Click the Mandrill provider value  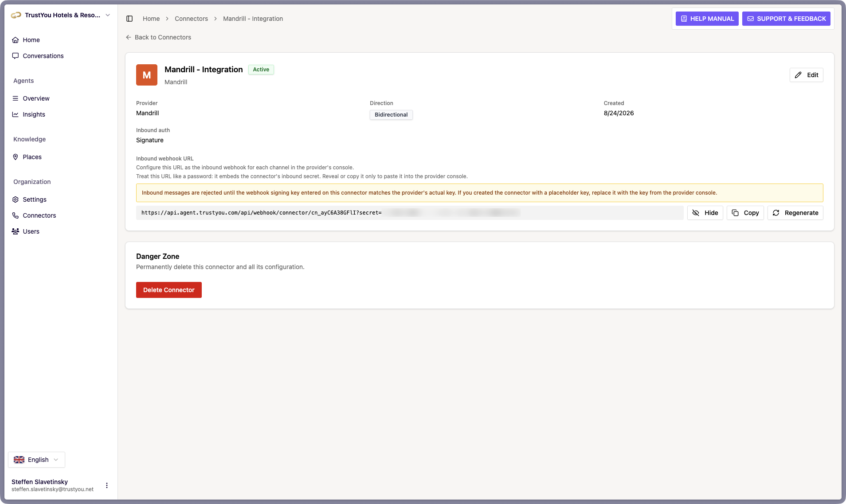coord(147,113)
